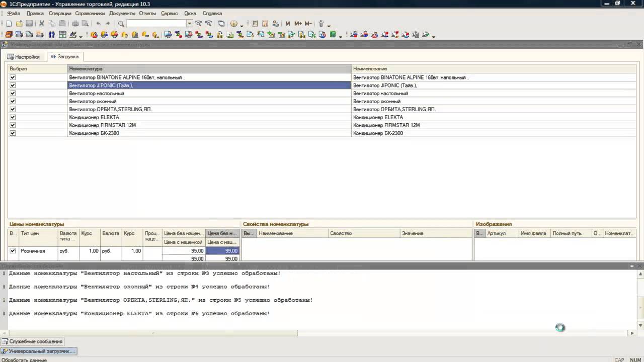This screenshot has height=362, width=644.
Task: Open the Calendar toolbar icon
Action: tap(265, 24)
